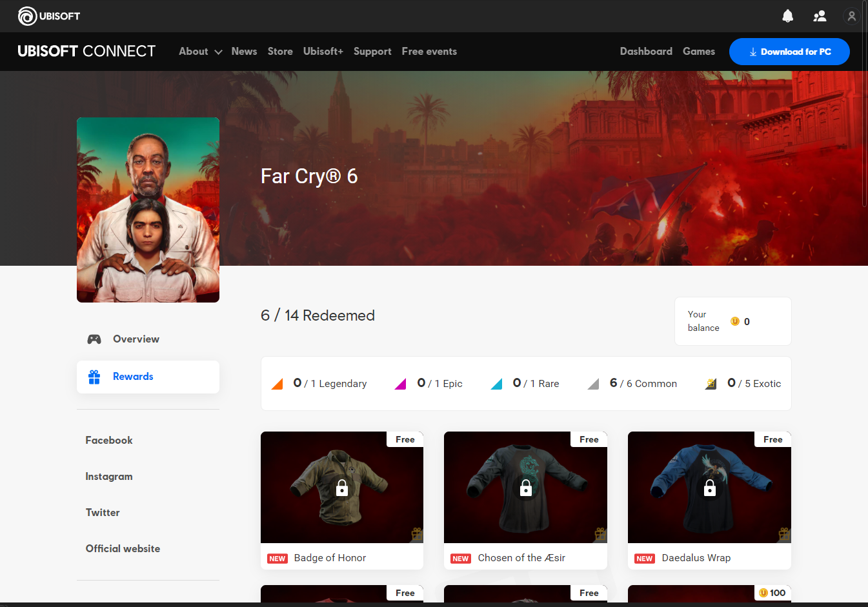The image size is (868, 607).
Task: Click the coin icon in Your balance
Action: [x=735, y=321]
